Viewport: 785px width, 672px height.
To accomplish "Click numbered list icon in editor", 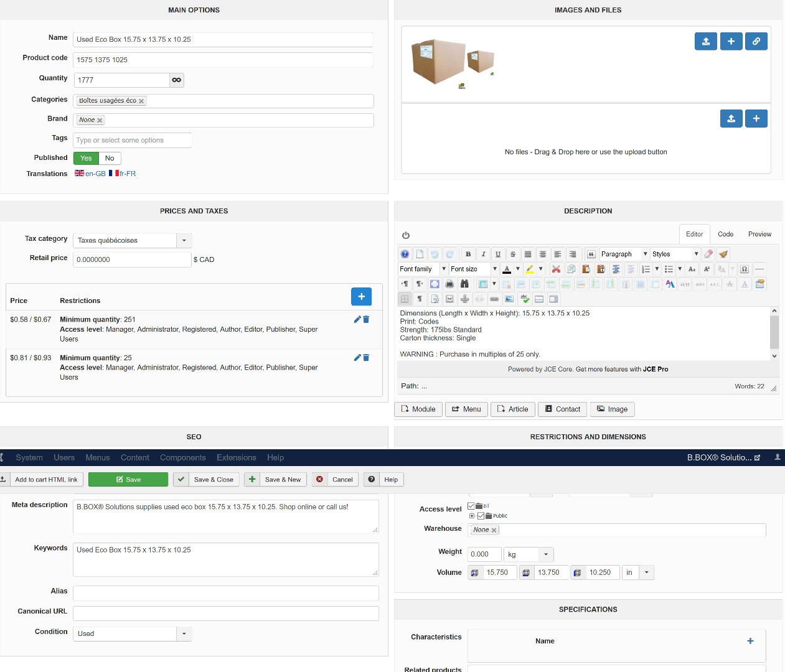I will tap(646, 269).
